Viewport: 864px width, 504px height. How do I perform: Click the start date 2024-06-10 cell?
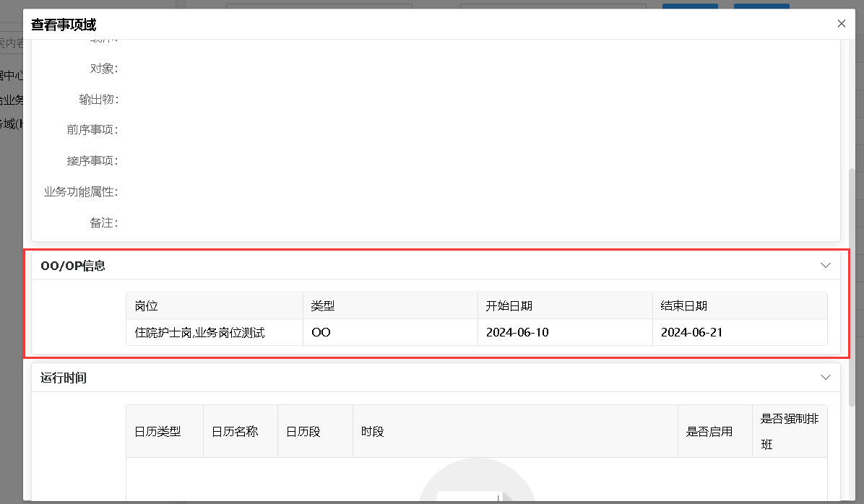[x=517, y=333]
